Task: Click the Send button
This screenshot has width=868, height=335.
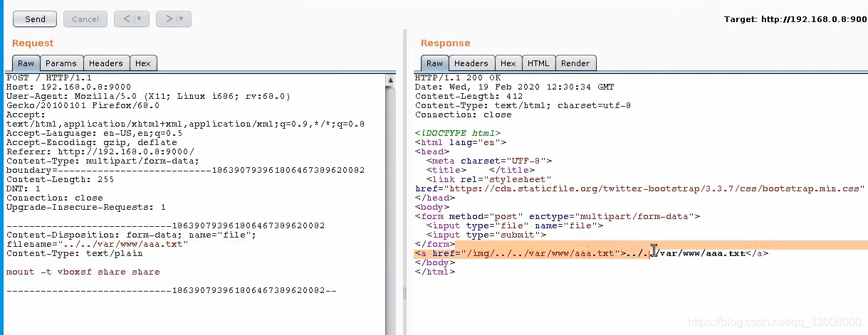Action: (x=35, y=19)
